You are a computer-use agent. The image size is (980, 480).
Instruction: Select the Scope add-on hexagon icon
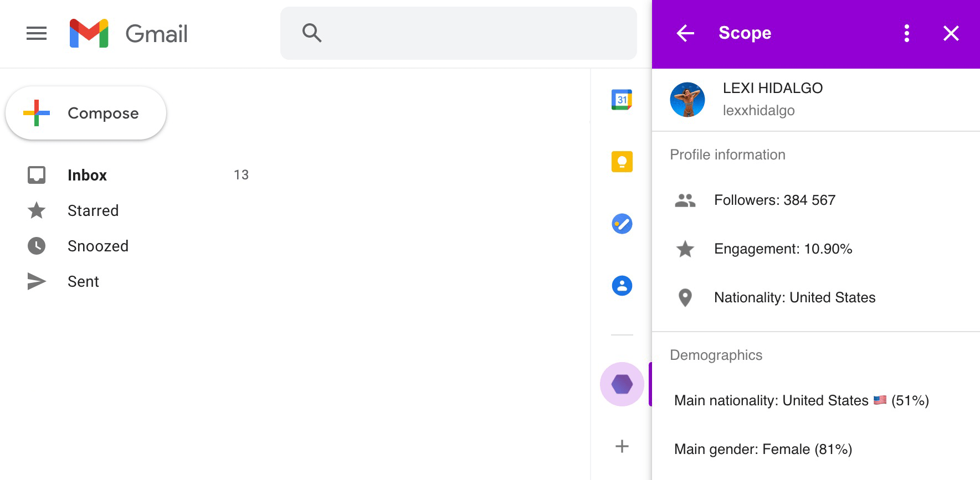(622, 384)
